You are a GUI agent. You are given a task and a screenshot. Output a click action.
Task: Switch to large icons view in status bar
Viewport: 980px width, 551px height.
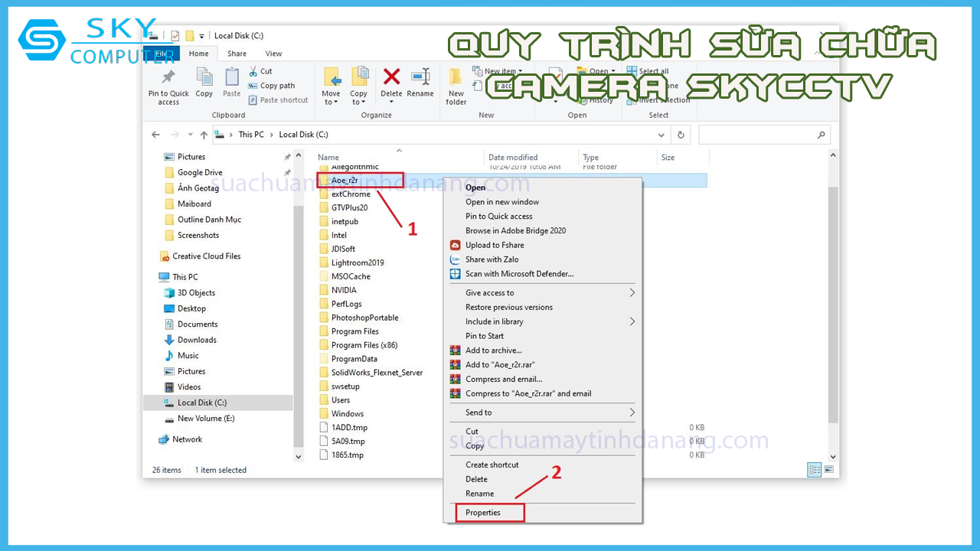click(828, 470)
